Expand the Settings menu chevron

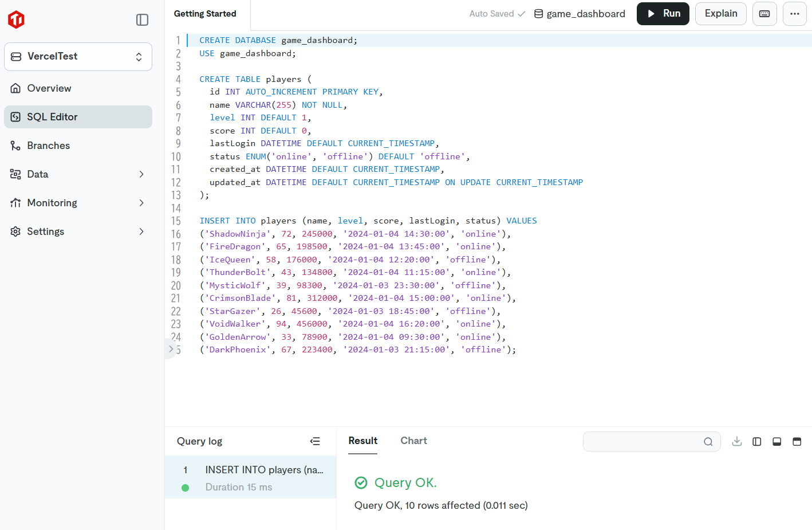[x=141, y=231]
